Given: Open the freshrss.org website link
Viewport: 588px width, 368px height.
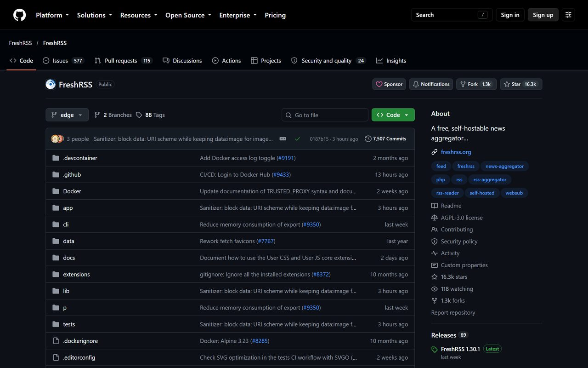Looking at the screenshot, I should [456, 152].
